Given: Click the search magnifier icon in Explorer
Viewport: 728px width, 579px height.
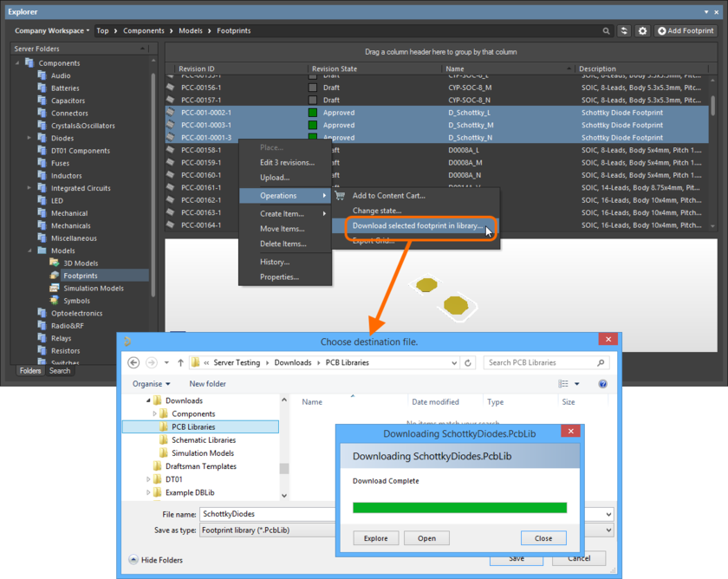Looking at the screenshot, I should [607, 30].
